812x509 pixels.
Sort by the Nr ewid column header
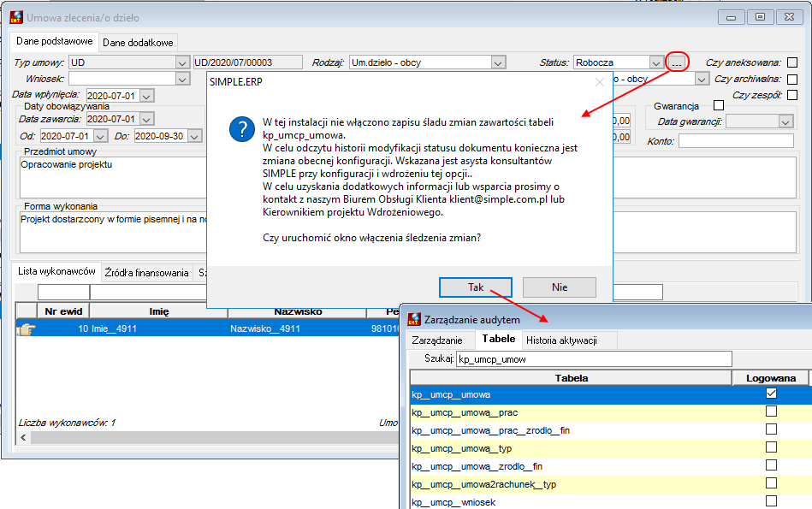click(x=63, y=311)
